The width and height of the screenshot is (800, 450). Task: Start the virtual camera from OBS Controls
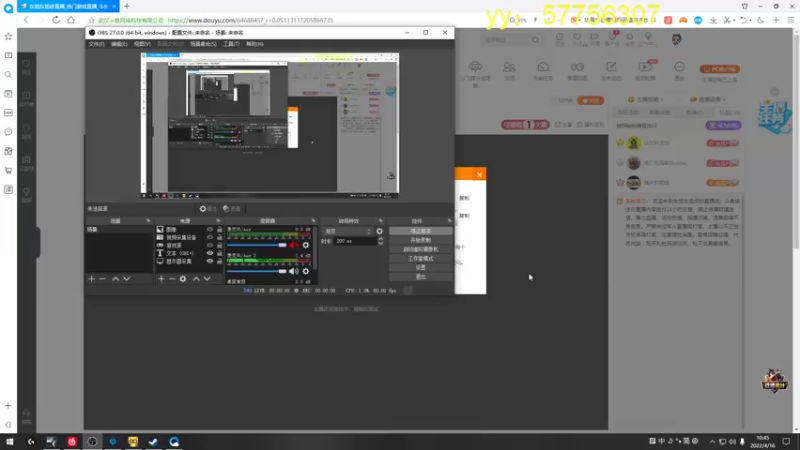420,249
